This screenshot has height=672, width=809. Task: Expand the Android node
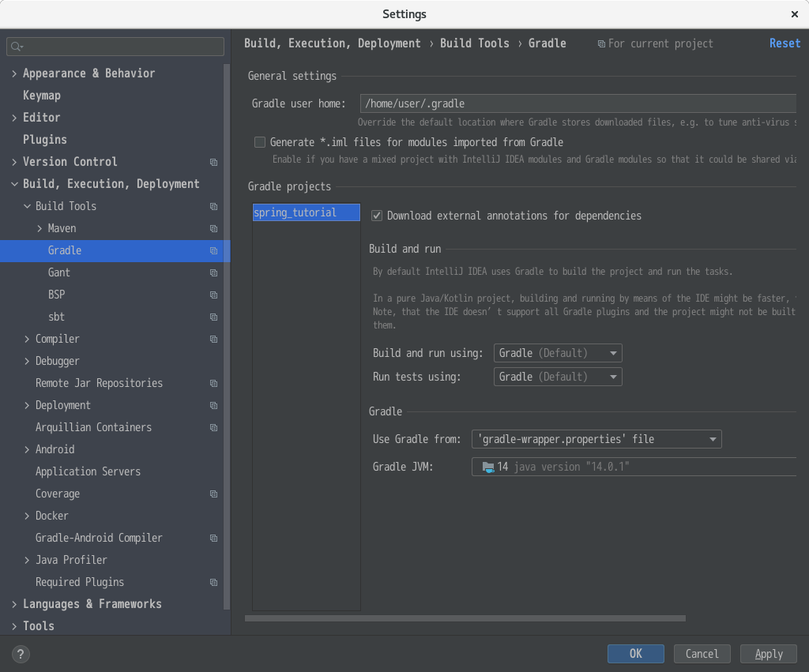click(27, 450)
